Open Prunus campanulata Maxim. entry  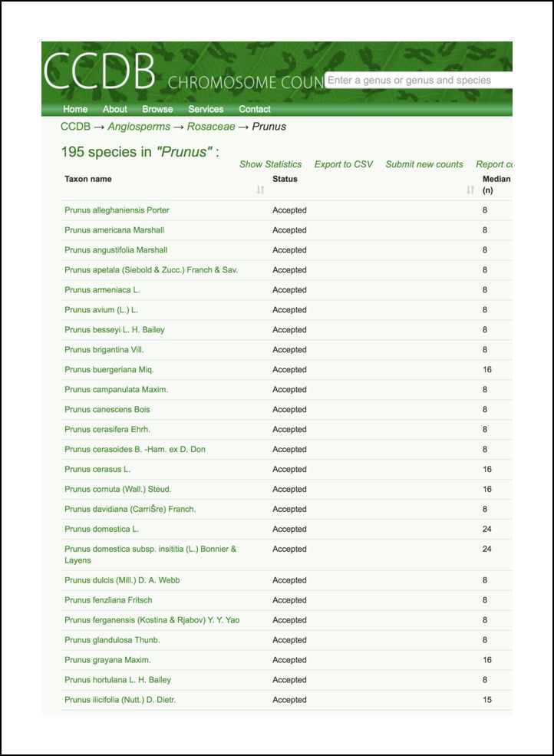point(116,390)
